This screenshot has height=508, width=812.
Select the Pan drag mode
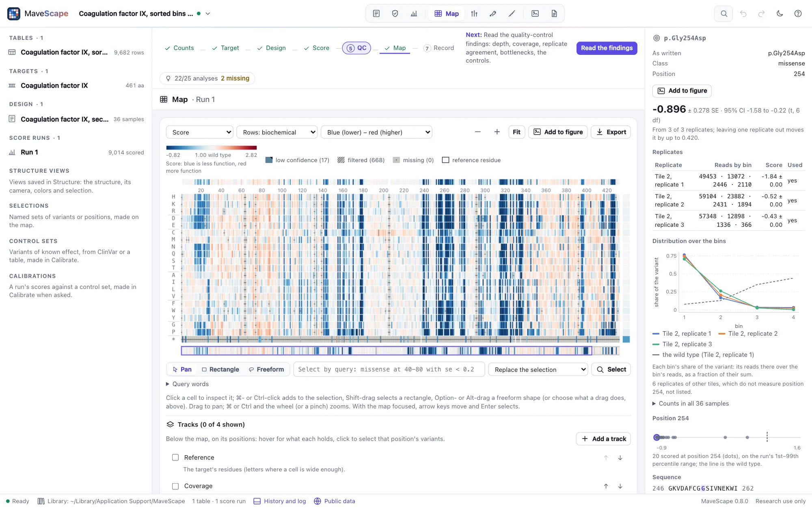click(x=182, y=369)
